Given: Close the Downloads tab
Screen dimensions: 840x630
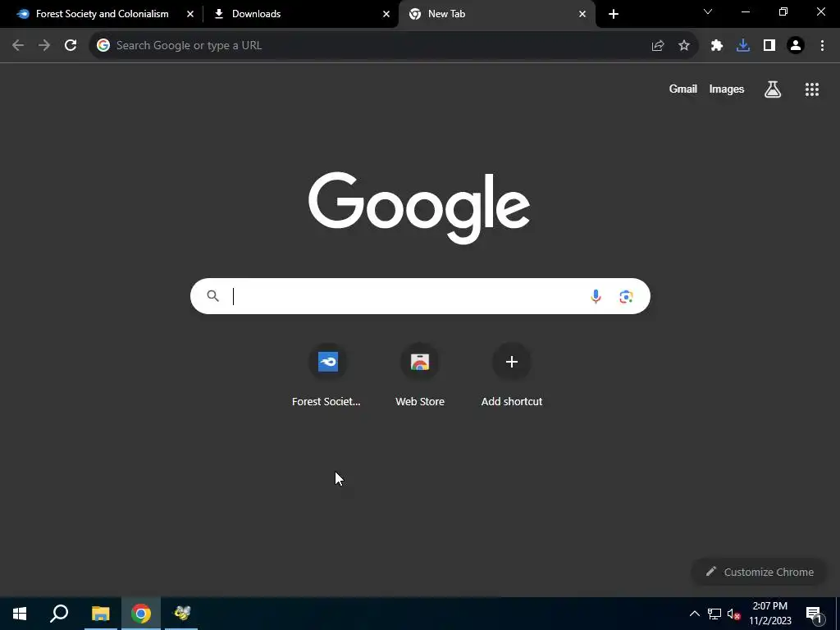Looking at the screenshot, I should pyautogui.click(x=386, y=14).
